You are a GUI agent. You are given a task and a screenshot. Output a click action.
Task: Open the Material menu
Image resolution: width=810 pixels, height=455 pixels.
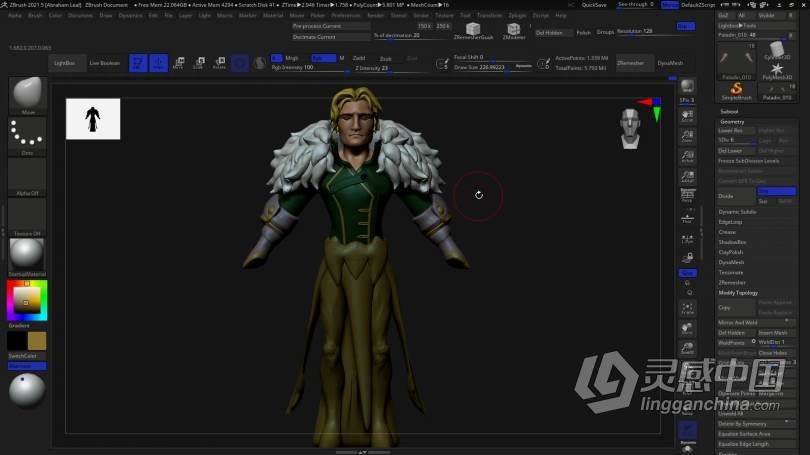[273, 15]
